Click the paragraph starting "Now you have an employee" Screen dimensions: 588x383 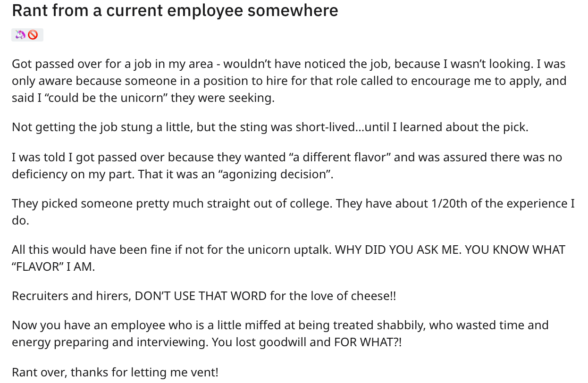click(280, 333)
